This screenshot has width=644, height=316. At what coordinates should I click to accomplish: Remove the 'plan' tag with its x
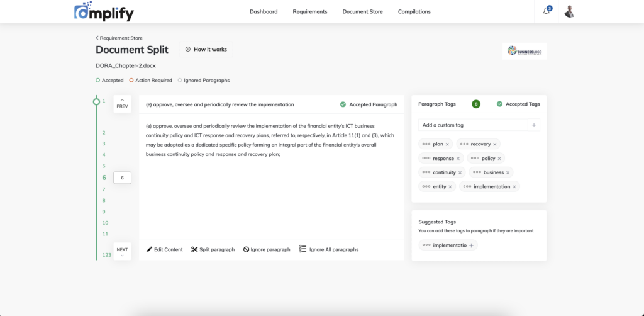(447, 144)
